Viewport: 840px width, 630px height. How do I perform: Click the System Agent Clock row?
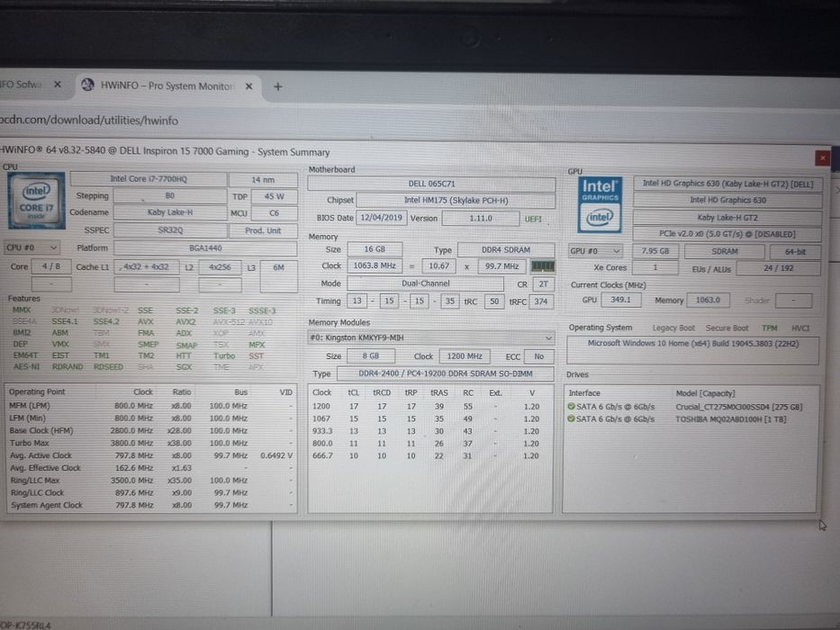click(151, 505)
